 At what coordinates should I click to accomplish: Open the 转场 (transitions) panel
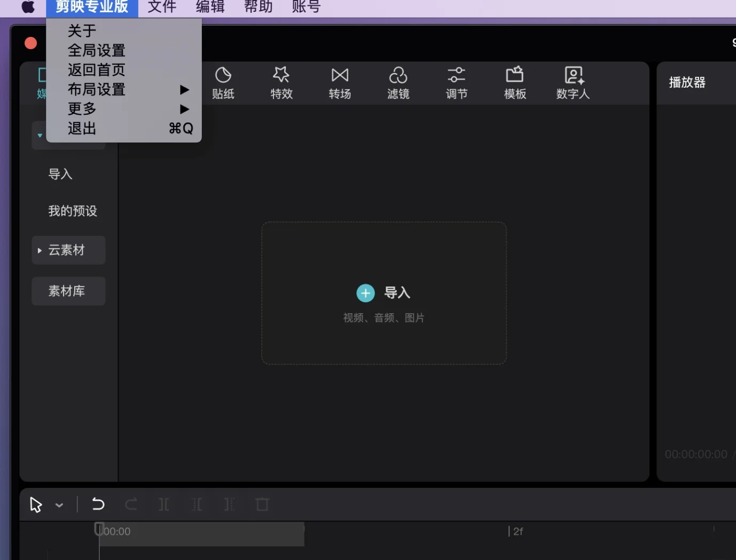click(x=340, y=83)
